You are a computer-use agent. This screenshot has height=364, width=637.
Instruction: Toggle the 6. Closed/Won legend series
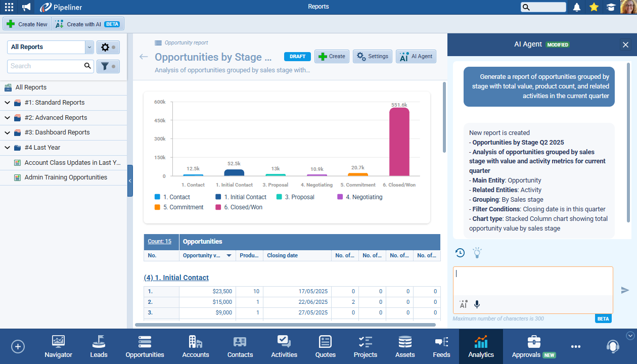(x=239, y=207)
